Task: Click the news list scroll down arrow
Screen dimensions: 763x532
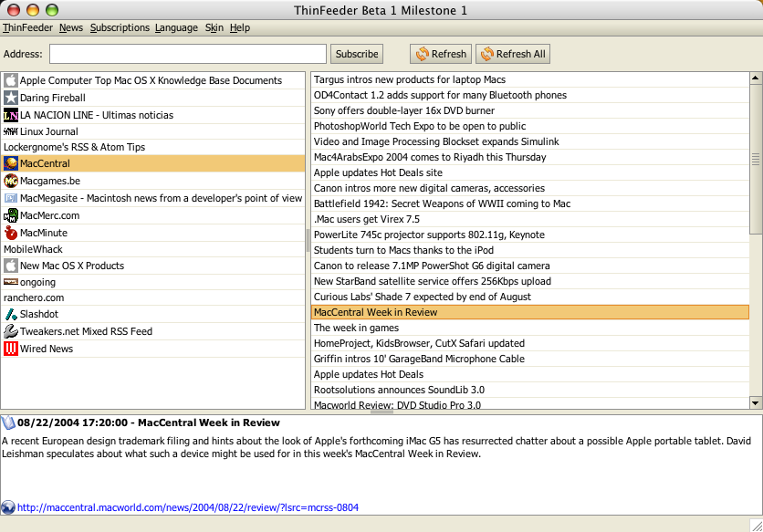Action: tap(755, 403)
